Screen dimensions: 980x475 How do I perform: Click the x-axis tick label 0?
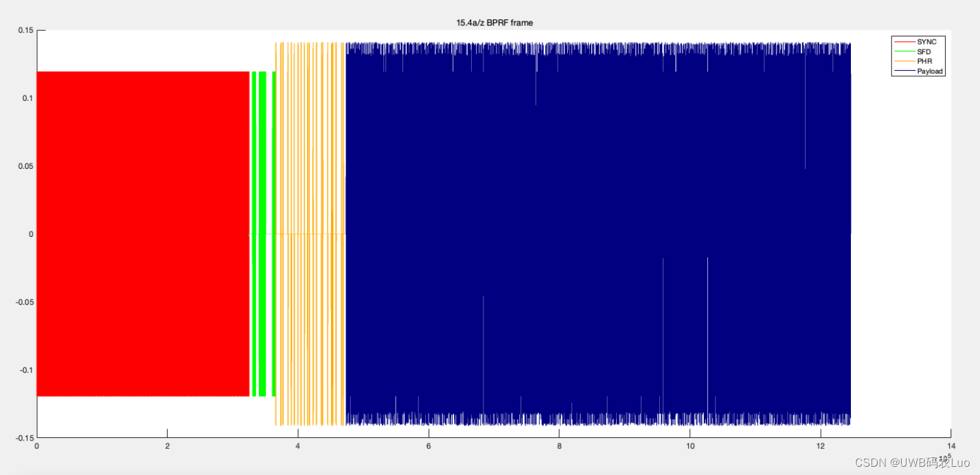click(37, 445)
